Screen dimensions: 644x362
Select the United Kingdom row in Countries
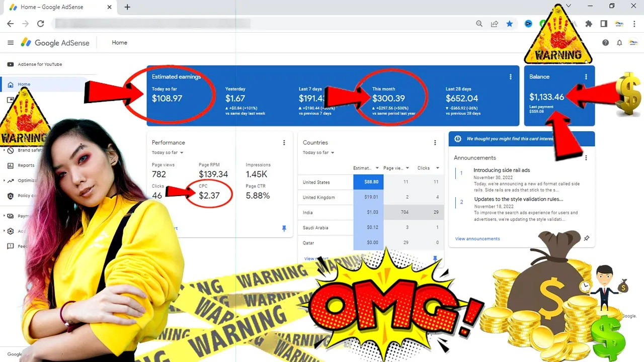point(371,197)
